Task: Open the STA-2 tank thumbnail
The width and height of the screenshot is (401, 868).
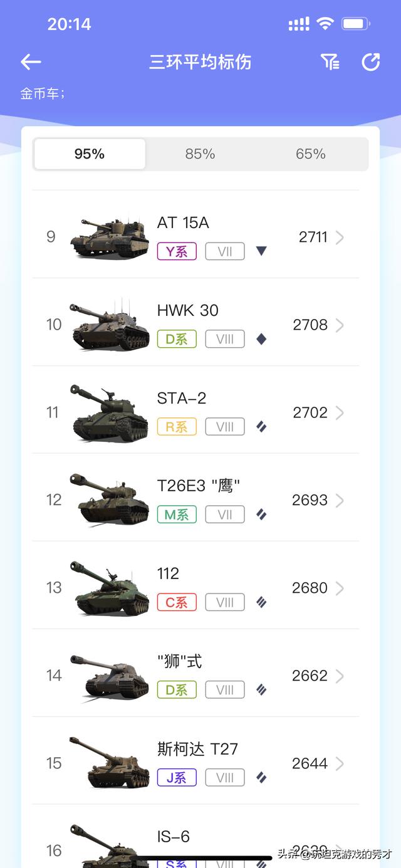Action: 109,412
